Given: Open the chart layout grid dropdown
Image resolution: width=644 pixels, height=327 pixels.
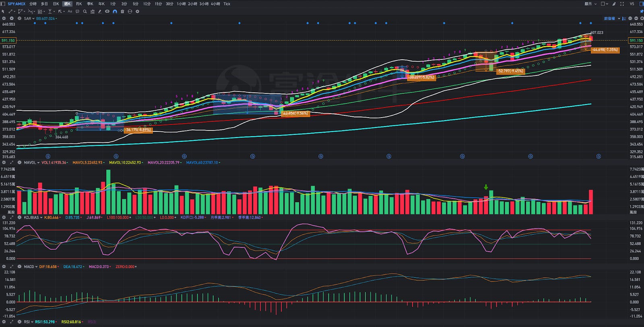Looking at the screenshot, I should coord(605,4).
